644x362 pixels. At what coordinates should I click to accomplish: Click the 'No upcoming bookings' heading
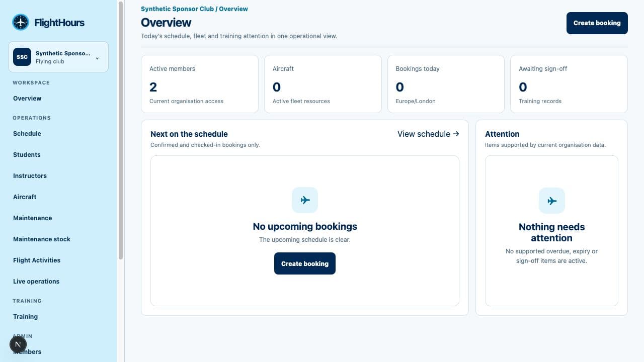tap(305, 227)
